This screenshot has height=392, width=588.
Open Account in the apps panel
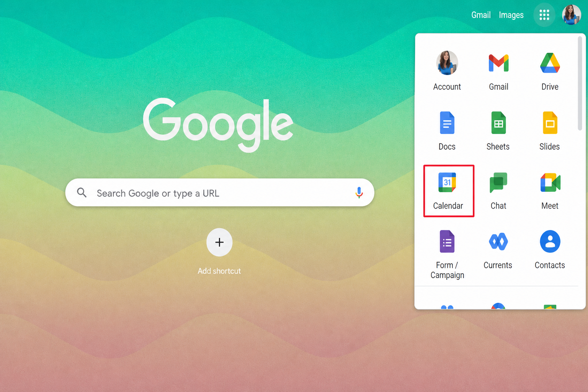coord(447,71)
